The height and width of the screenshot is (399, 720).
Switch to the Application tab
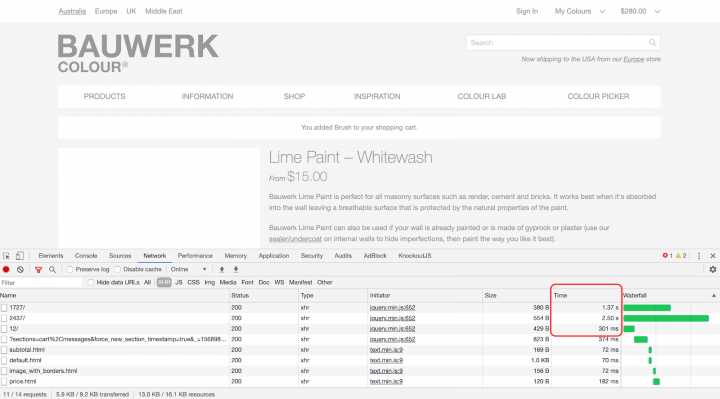274,256
